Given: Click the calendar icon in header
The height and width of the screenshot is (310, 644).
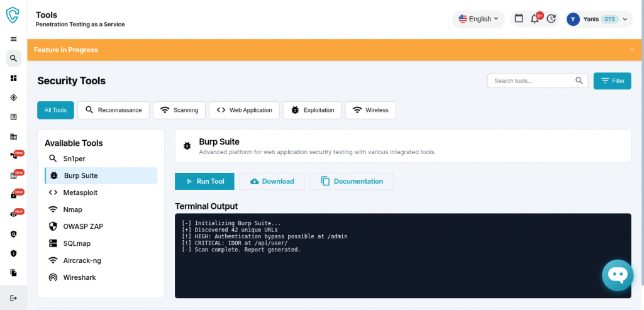Looking at the screenshot, I should 519,19.
